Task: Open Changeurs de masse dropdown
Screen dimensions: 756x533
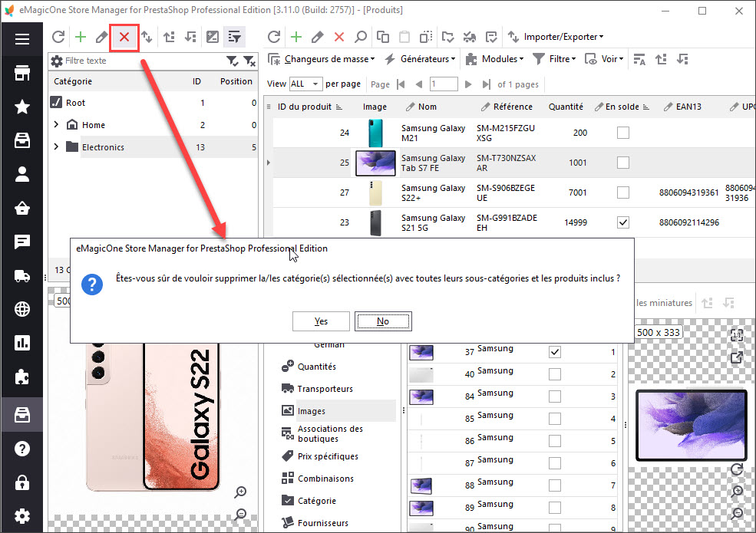Action: (x=321, y=59)
